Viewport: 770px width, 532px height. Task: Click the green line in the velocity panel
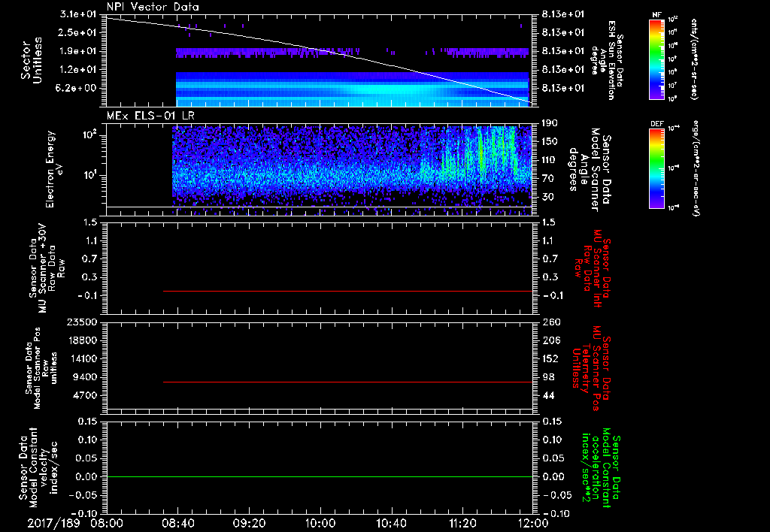coord(320,476)
